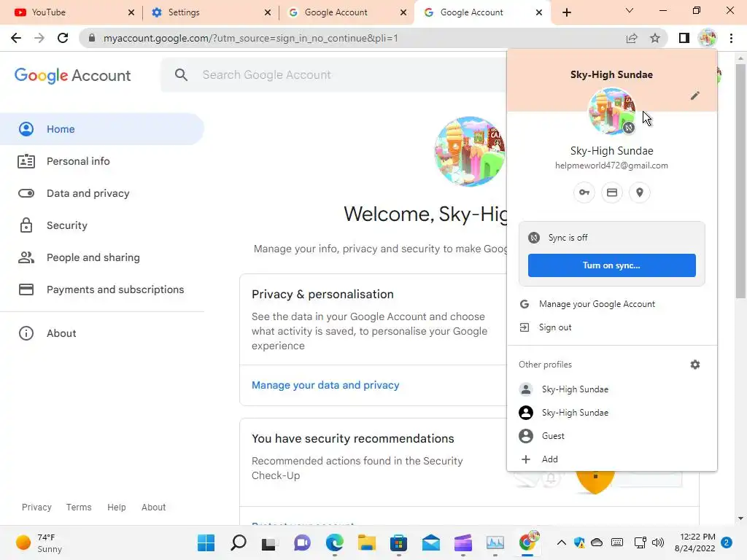Click the forward navigation arrow

39,38
